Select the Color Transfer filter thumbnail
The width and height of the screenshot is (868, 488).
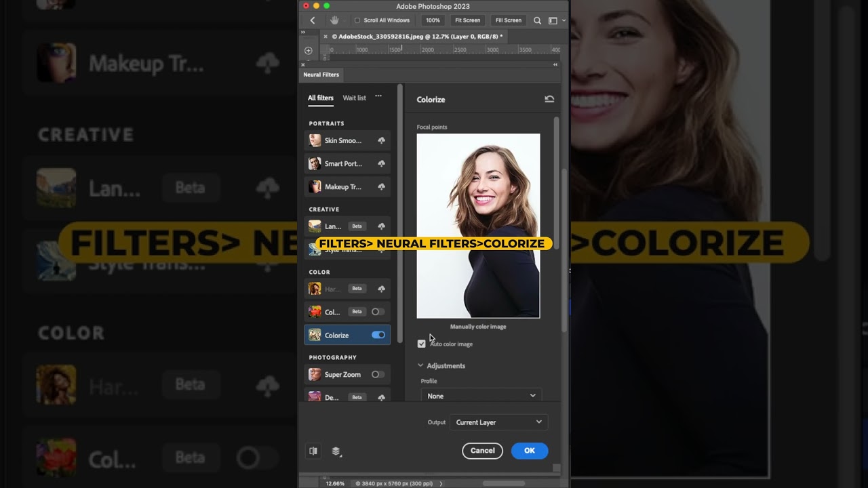click(315, 312)
